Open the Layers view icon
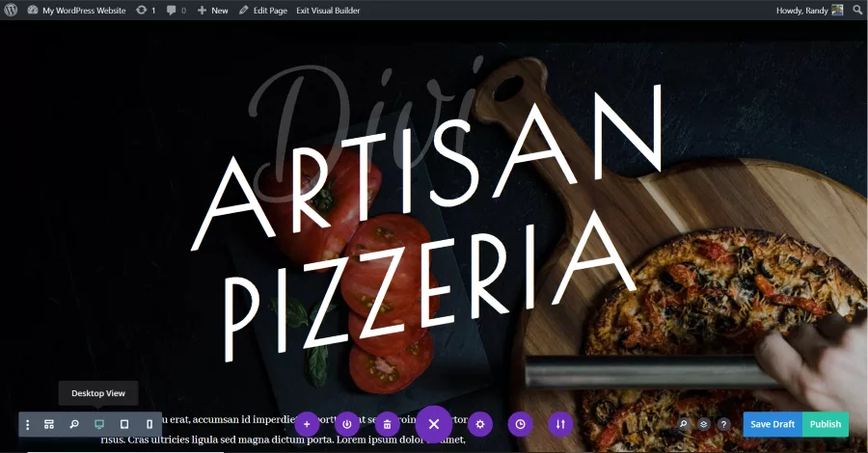This screenshot has width=868, height=453. pyautogui.click(x=704, y=424)
